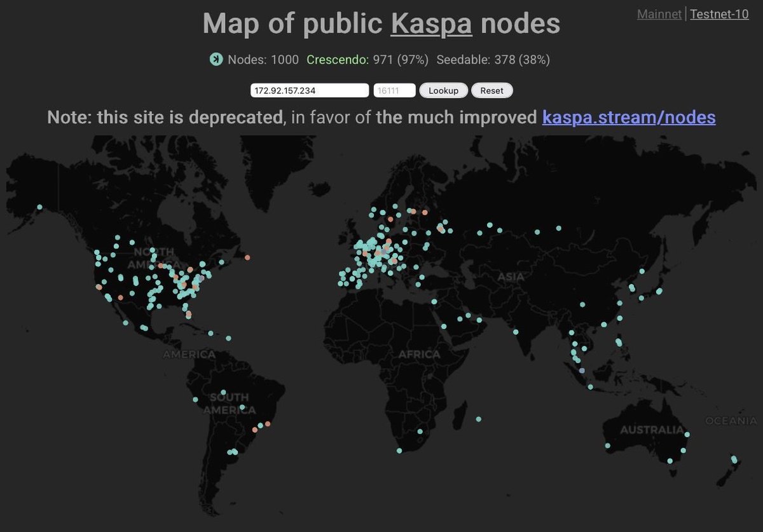This screenshot has height=532, width=763.
Task: Click the port number field showing 16111
Action: (x=394, y=90)
